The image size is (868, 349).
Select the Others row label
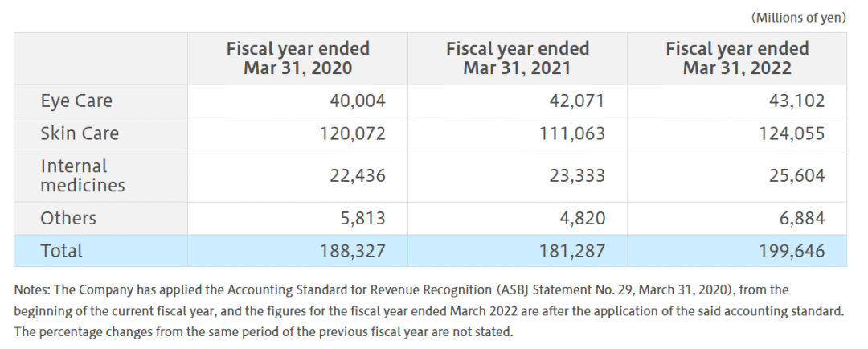pyautogui.click(x=68, y=218)
